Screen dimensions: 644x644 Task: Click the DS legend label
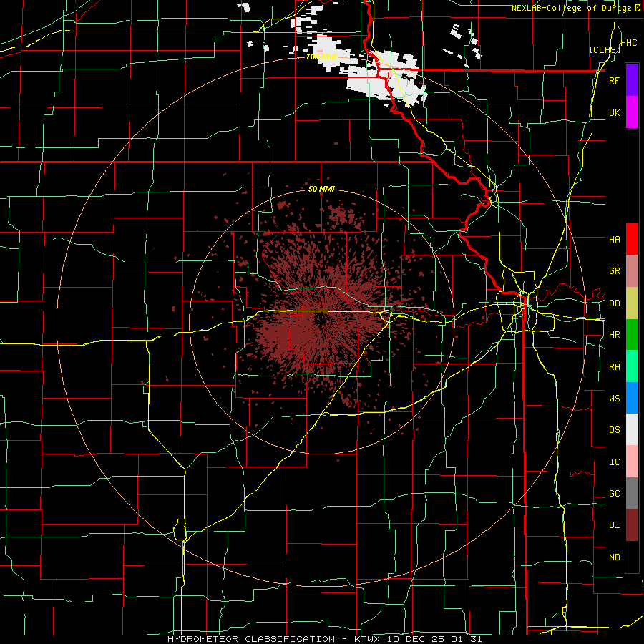(614, 430)
